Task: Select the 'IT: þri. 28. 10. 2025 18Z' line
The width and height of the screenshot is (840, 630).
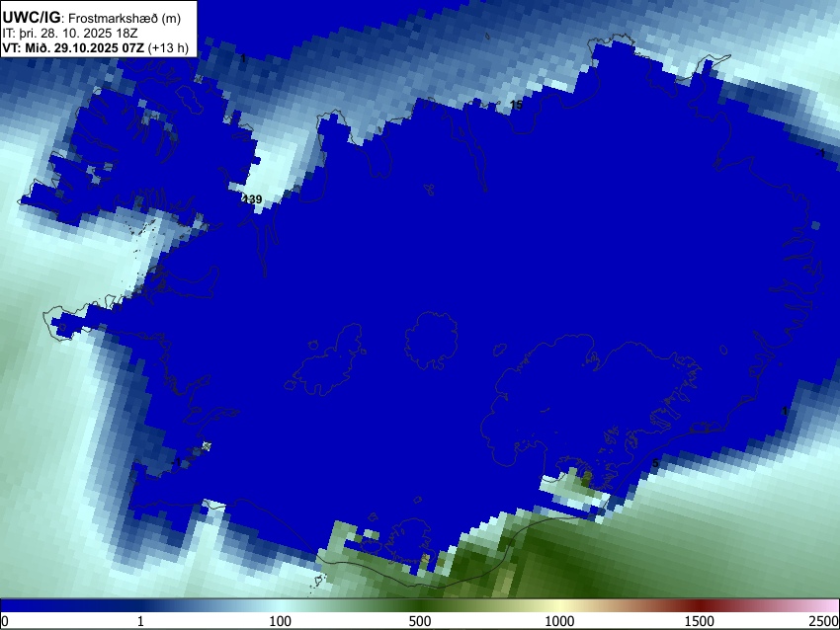Action: click(x=70, y=34)
